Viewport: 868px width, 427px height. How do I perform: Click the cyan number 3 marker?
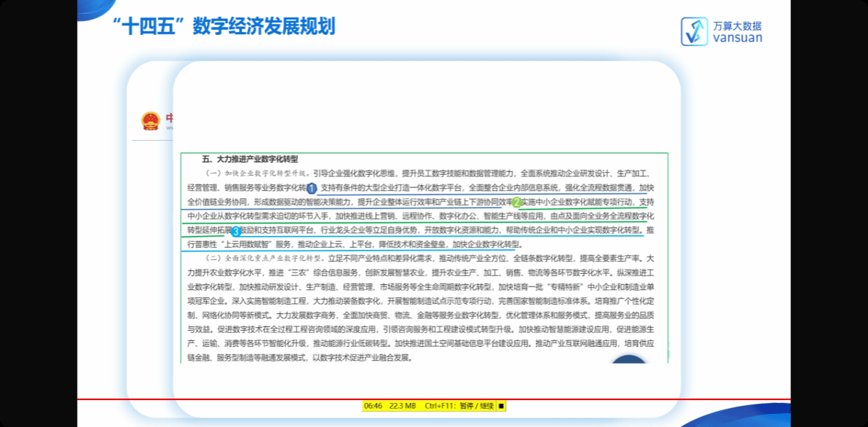(x=236, y=231)
